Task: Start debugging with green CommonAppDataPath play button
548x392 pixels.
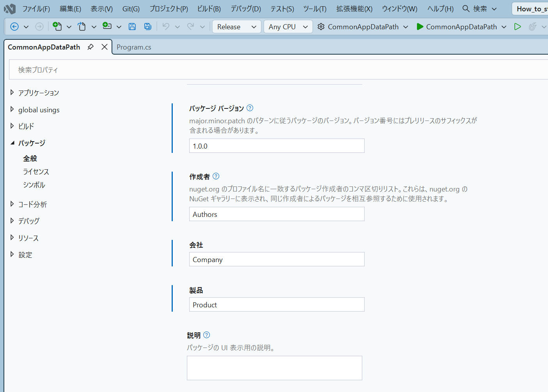Action: click(457, 27)
